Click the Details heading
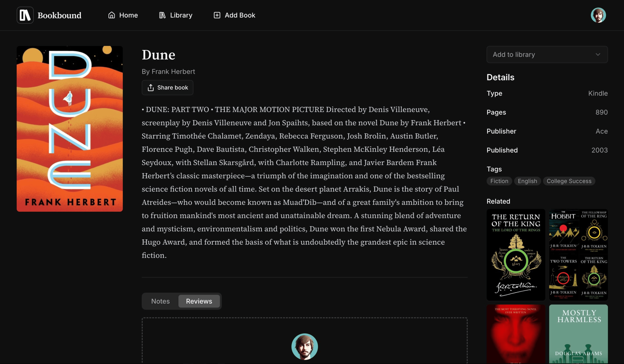Viewport: 624px width, 364px height. point(500,77)
